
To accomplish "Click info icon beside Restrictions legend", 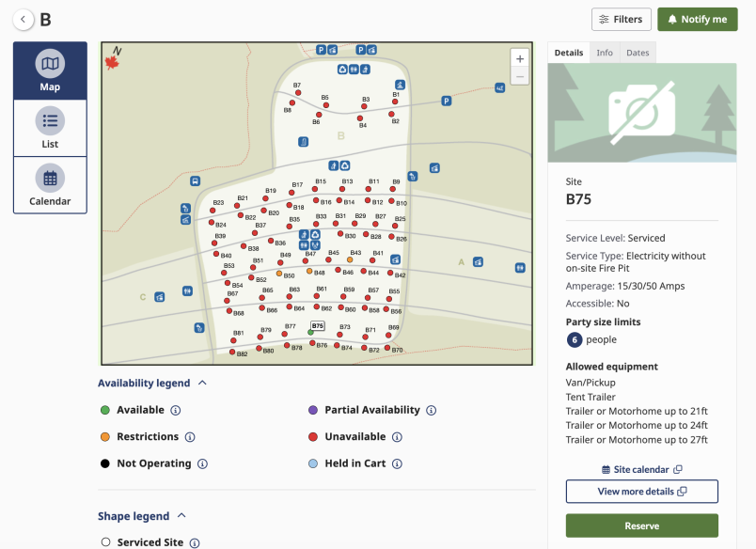I will pyautogui.click(x=190, y=437).
